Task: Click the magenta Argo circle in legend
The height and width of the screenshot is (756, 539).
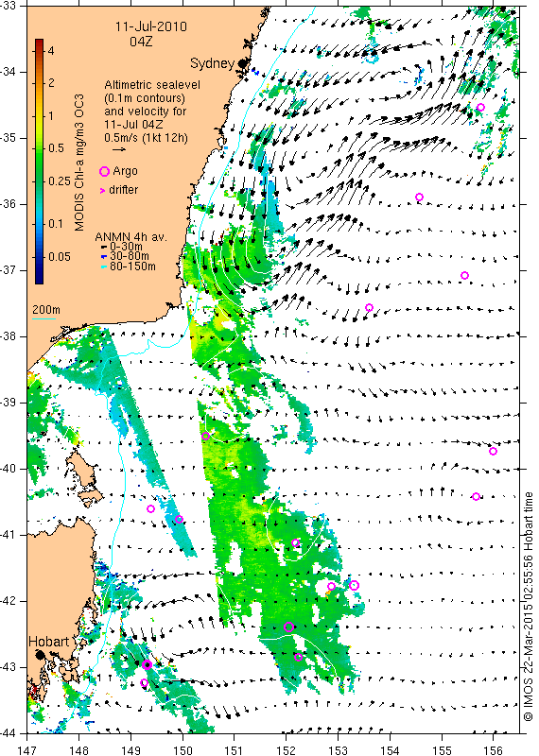Action: (104, 171)
